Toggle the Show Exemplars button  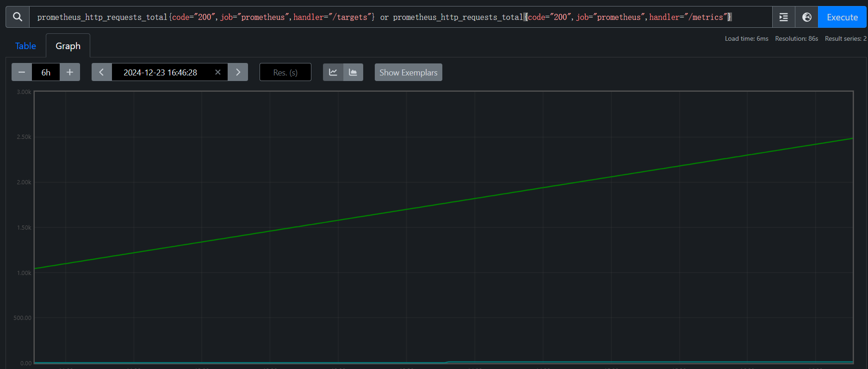pyautogui.click(x=408, y=73)
